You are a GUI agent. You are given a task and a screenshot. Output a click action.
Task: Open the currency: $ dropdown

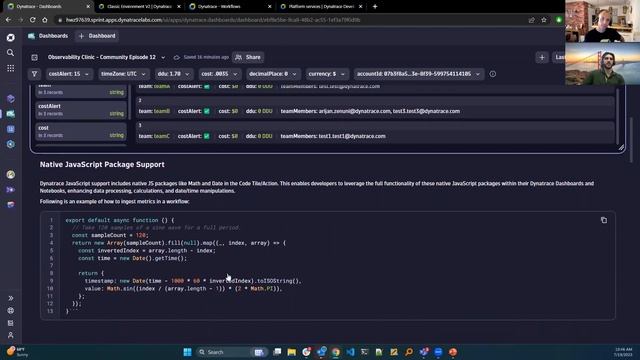pyautogui.click(x=327, y=74)
